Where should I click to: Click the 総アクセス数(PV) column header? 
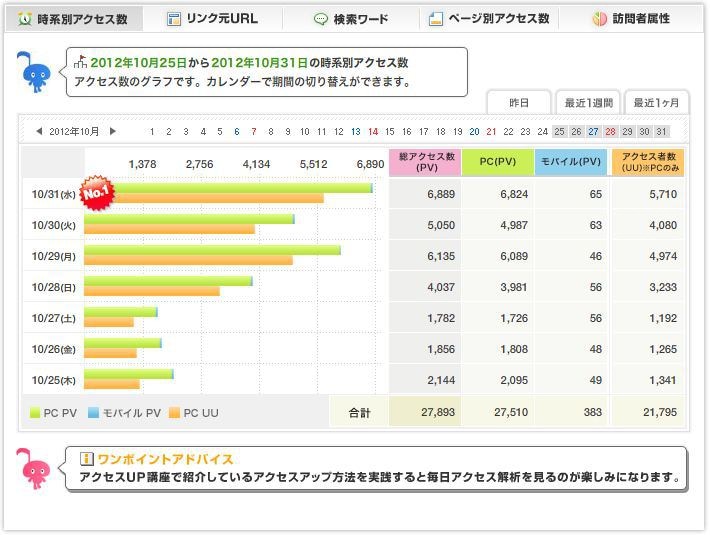[x=426, y=162]
